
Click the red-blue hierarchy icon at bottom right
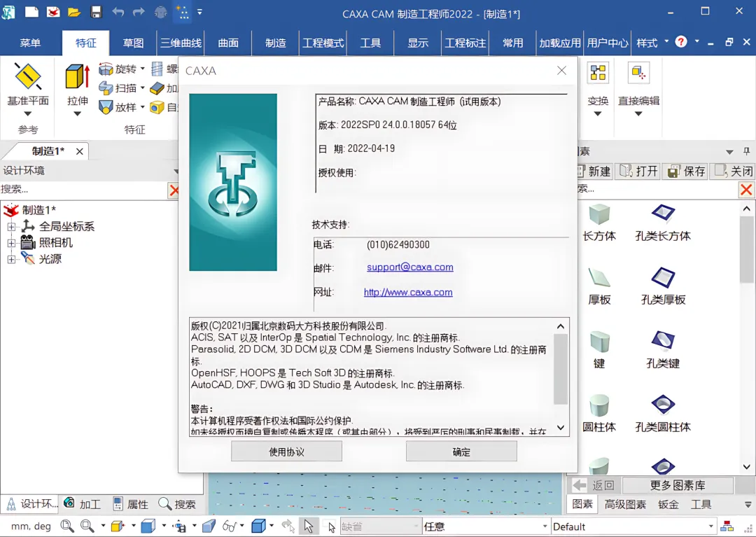727,526
